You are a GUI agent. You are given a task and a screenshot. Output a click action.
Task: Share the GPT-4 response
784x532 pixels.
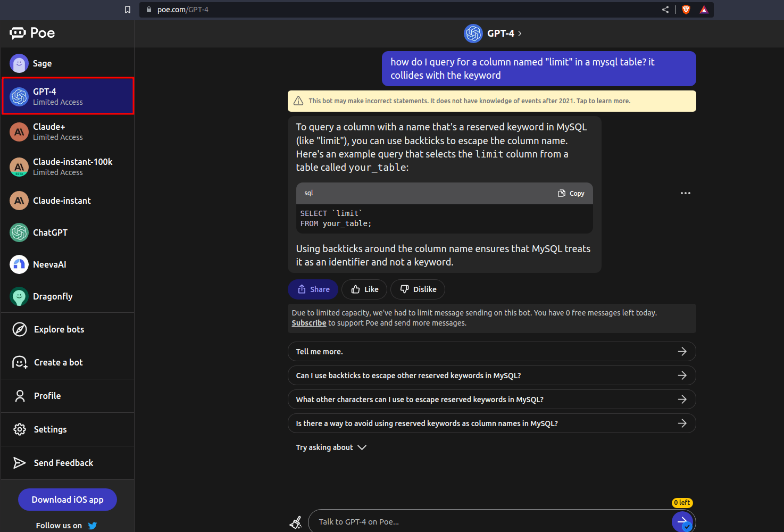[313, 289]
